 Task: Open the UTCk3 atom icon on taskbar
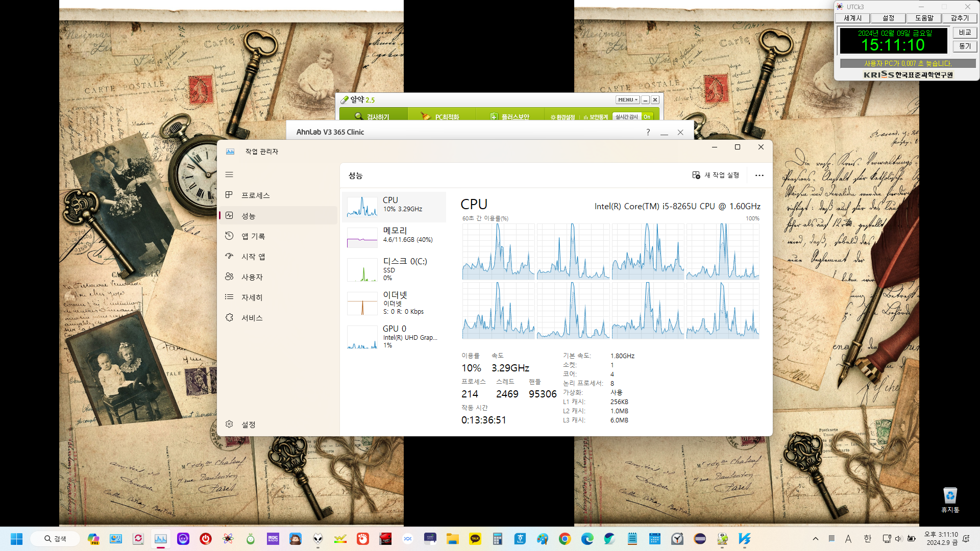[228, 539]
